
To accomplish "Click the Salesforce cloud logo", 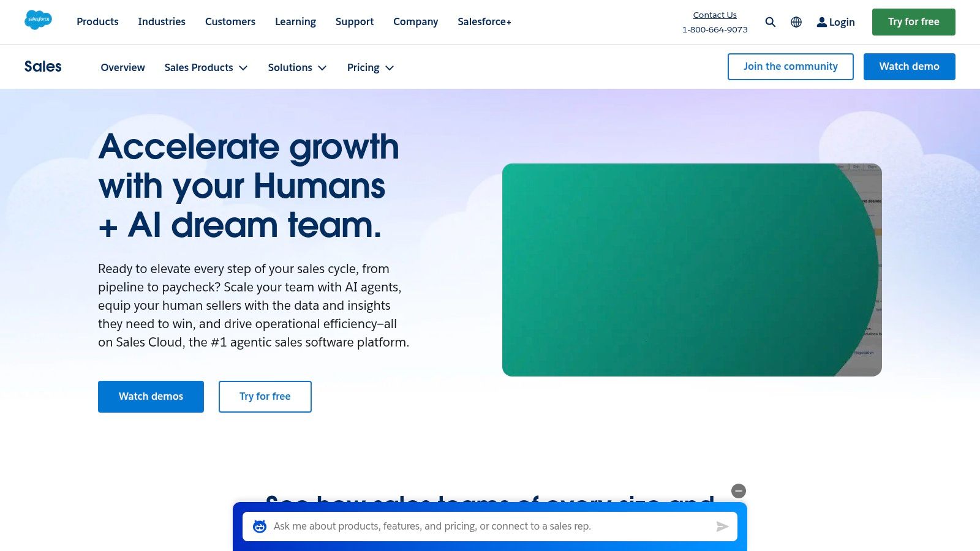I will click(x=38, y=20).
